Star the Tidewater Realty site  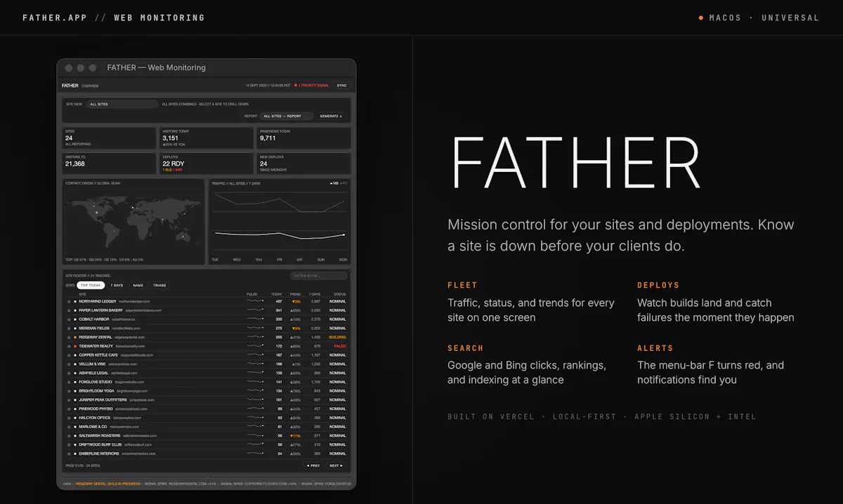tap(69, 346)
